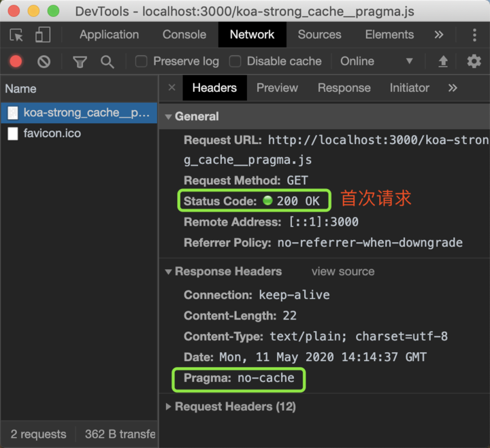Enable the Disable cache checkbox
The height and width of the screenshot is (448, 490).
[235, 61]
